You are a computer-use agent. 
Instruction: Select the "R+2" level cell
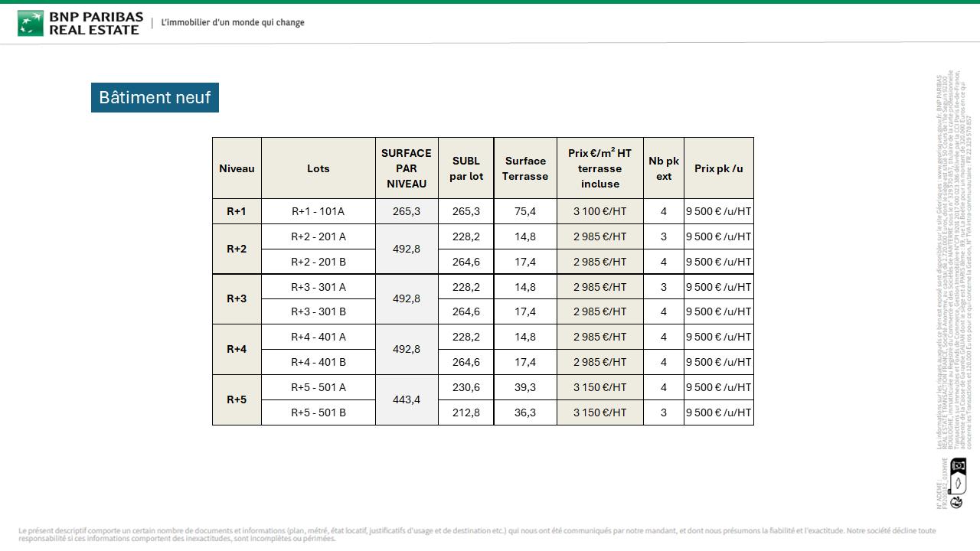point(237,249)
